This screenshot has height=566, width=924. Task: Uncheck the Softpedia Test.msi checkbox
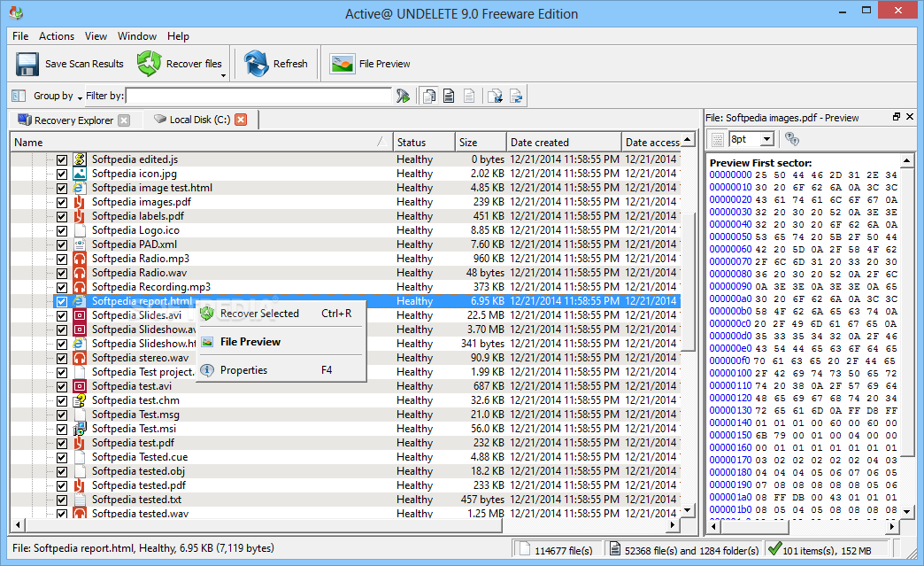[x=62, y=429]
